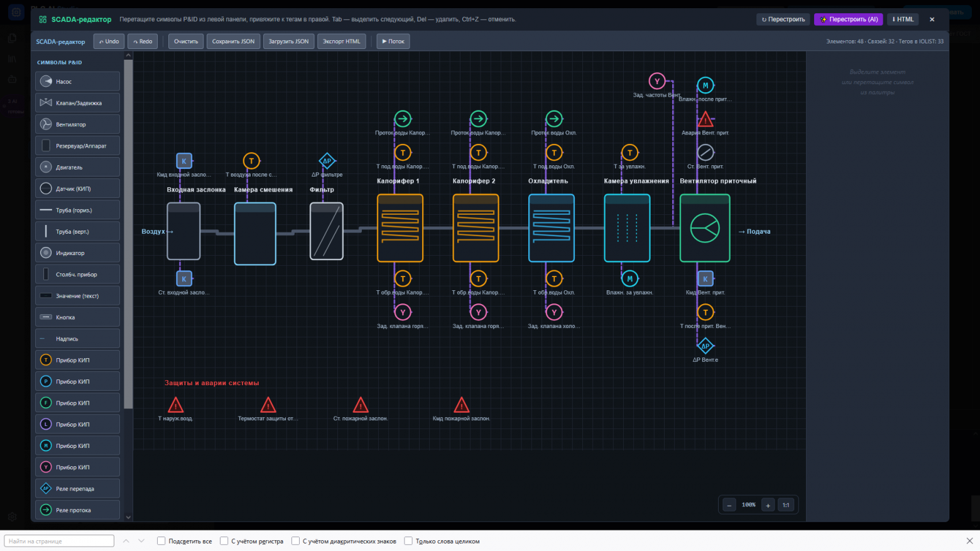Select the Калорифер 2 heater block

coord(476,228)
